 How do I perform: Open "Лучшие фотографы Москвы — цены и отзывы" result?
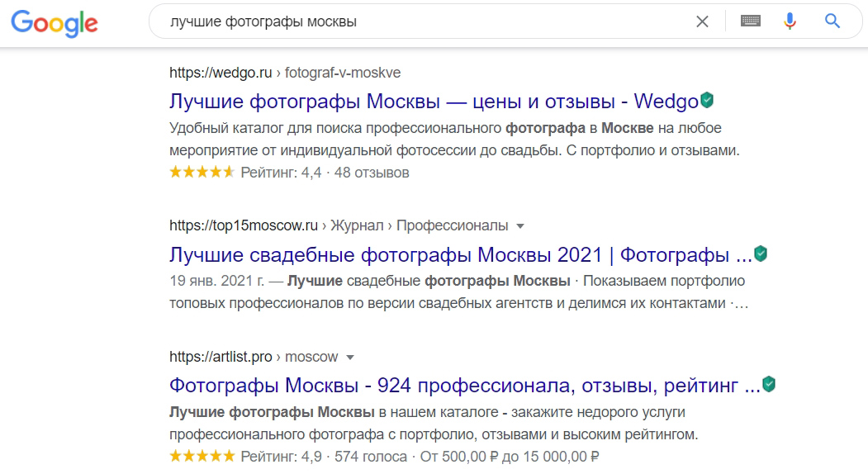coord(434,102)
